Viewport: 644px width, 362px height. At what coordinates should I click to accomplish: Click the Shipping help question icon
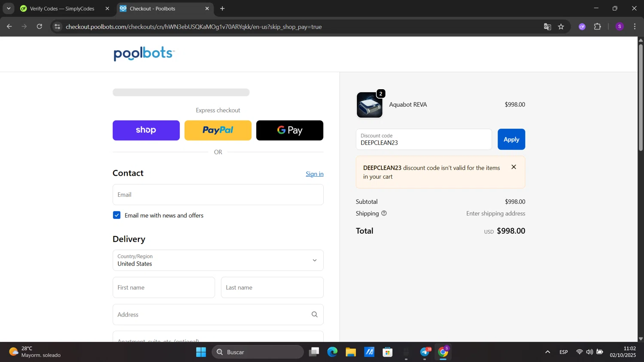pos(384,213)
